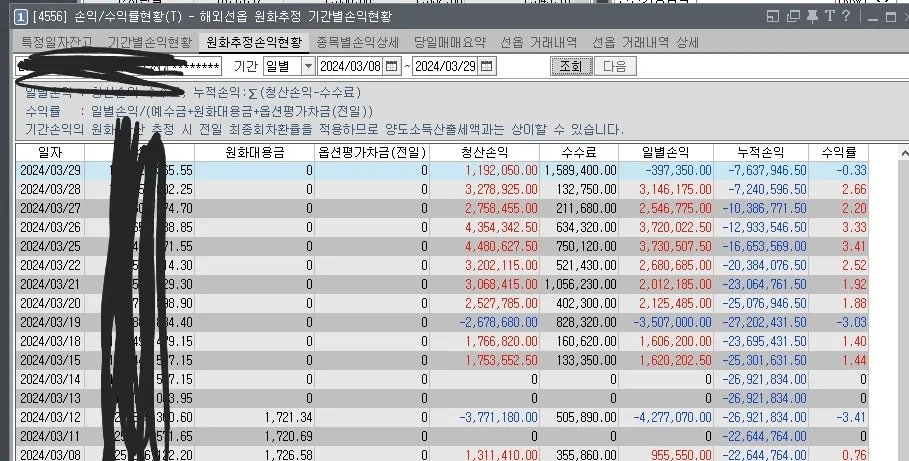909x461 pixels.
Task: Open the 당일매매요약 tab
Action: (x=450, y=42)
